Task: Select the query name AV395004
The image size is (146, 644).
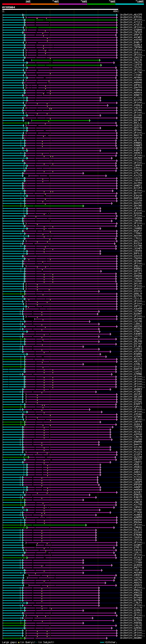Action: click(x=8, y=7)
